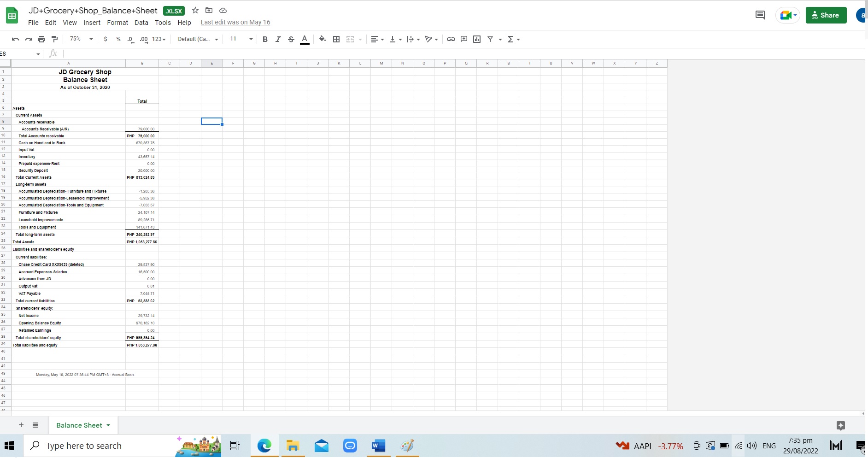Open the File menu
Viewport: 868px width, 458px height.
(x=33, y=23)
